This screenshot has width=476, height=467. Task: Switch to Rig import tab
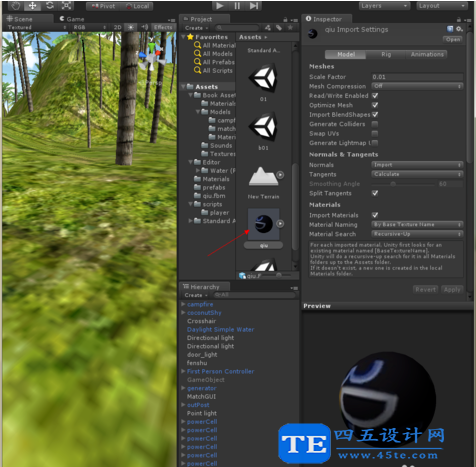tap(386, 54)
